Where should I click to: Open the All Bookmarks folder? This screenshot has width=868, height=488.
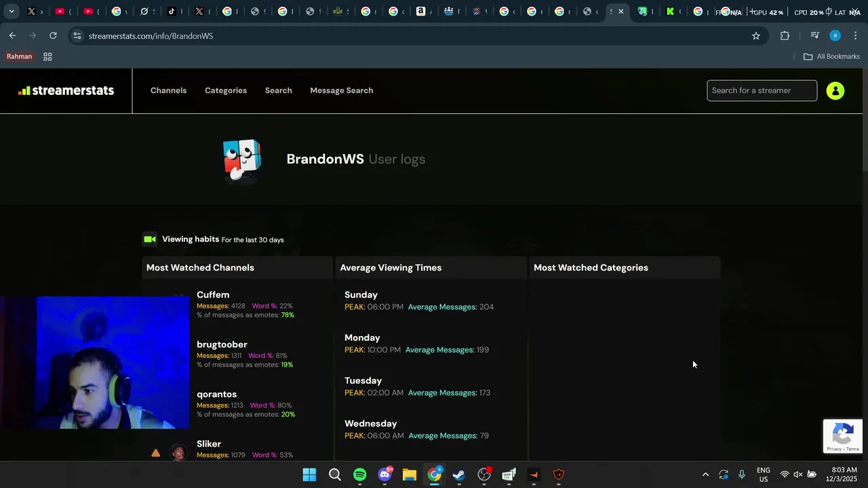point(831,56)
